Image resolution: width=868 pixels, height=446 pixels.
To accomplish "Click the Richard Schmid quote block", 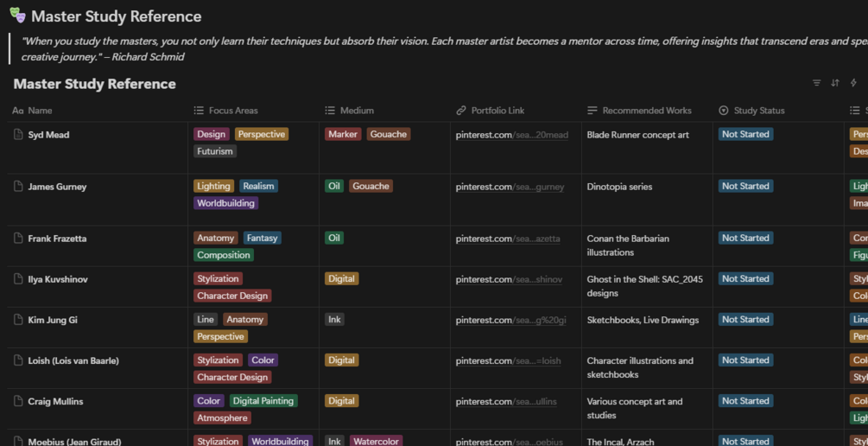I will click(437, 48).
